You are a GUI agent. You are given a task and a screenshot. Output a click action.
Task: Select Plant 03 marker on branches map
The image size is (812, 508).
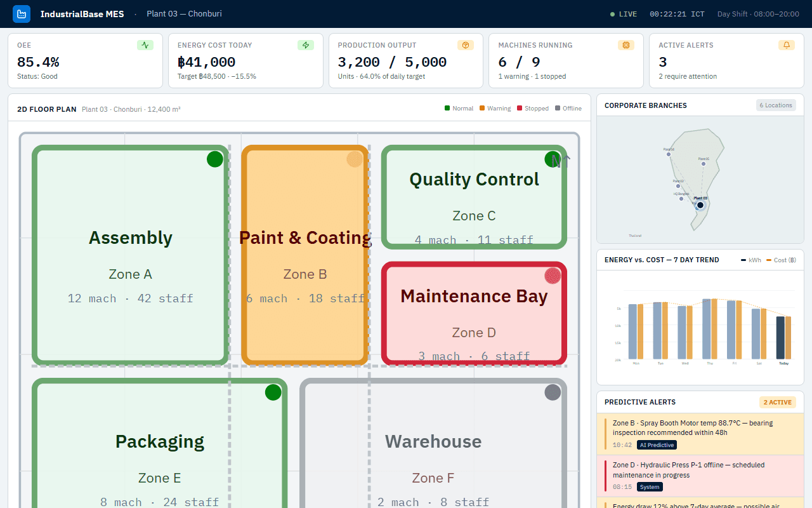tap(700, 205)
